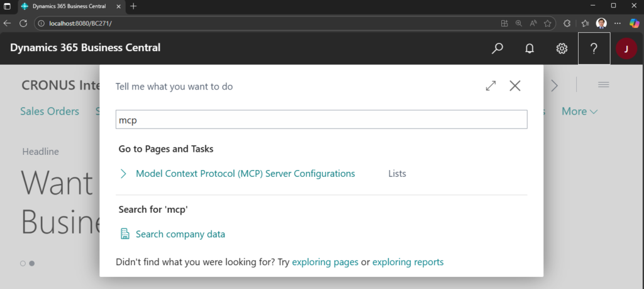This screenshot has height=289, width=644.
Task: Open the Sales Orders menu item
Action: pos(50,111)
